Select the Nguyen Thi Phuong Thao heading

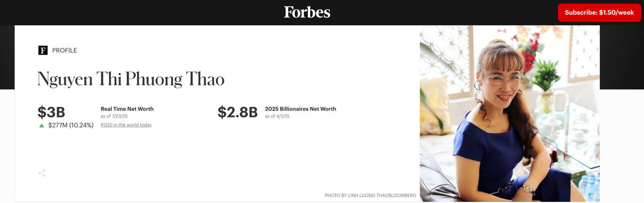[131, 80]
